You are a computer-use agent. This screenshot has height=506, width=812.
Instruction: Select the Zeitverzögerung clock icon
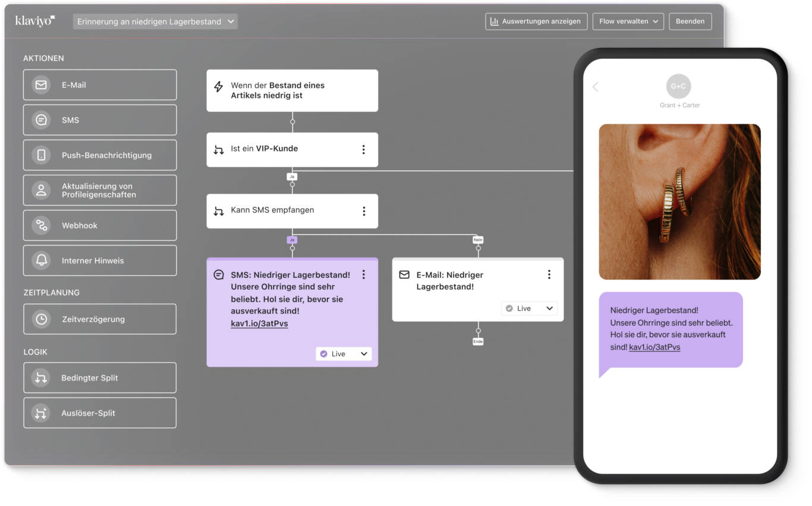(x=41, y=319)
